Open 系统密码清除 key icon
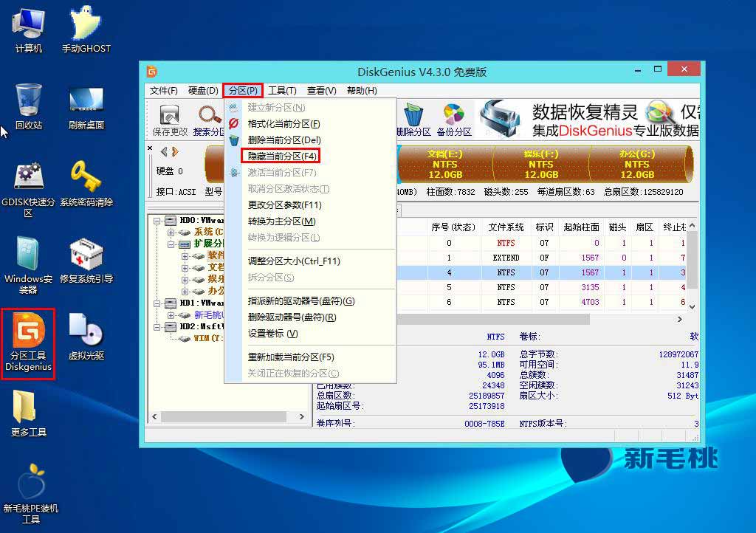The height and width of the screenshot is (533, 756). (x=86, y=184)
